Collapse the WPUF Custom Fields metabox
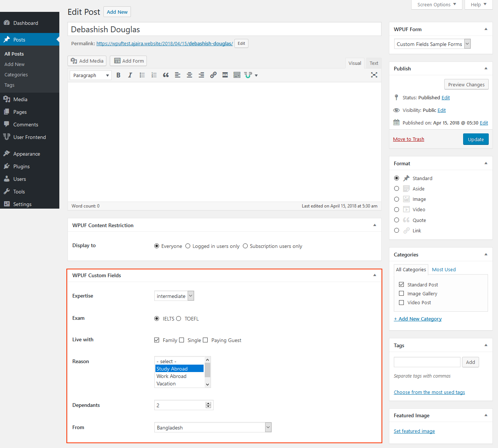Viewport: 498px width, 448px height. point(375,275)
